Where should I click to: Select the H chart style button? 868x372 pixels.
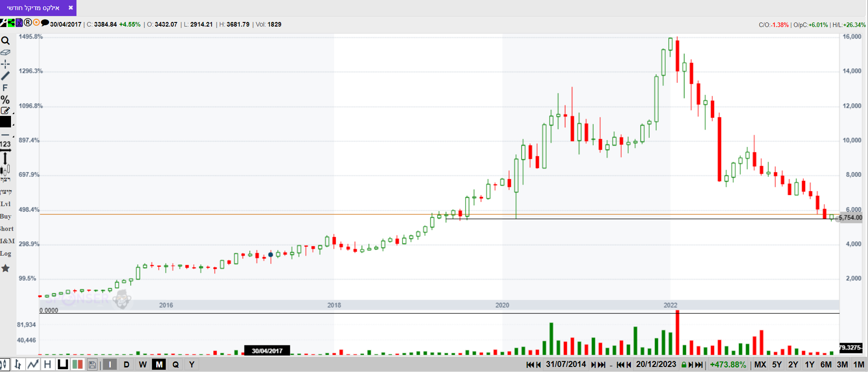pyautogui.click(x=48, y=365)
